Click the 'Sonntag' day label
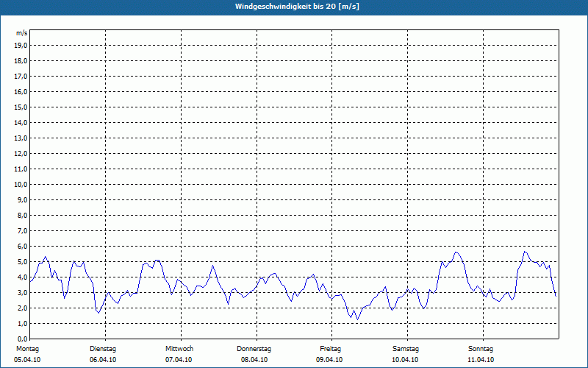 pos(481,349)
